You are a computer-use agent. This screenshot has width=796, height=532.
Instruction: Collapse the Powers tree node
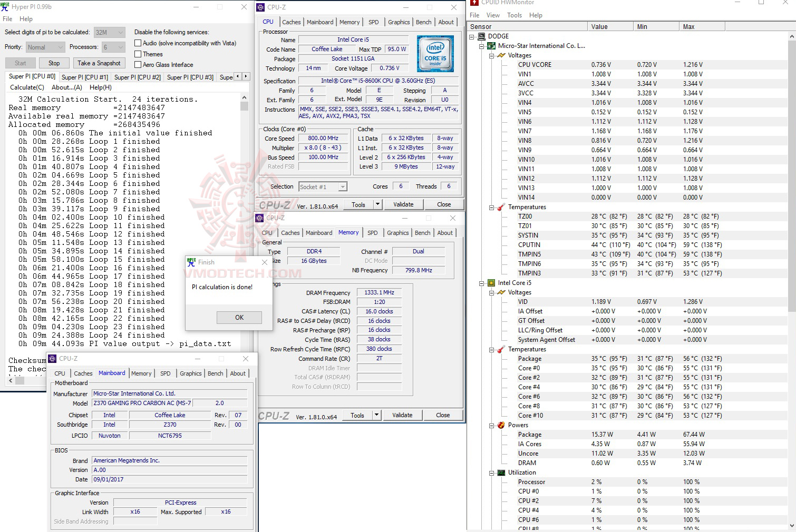click(x=492, y=425)
